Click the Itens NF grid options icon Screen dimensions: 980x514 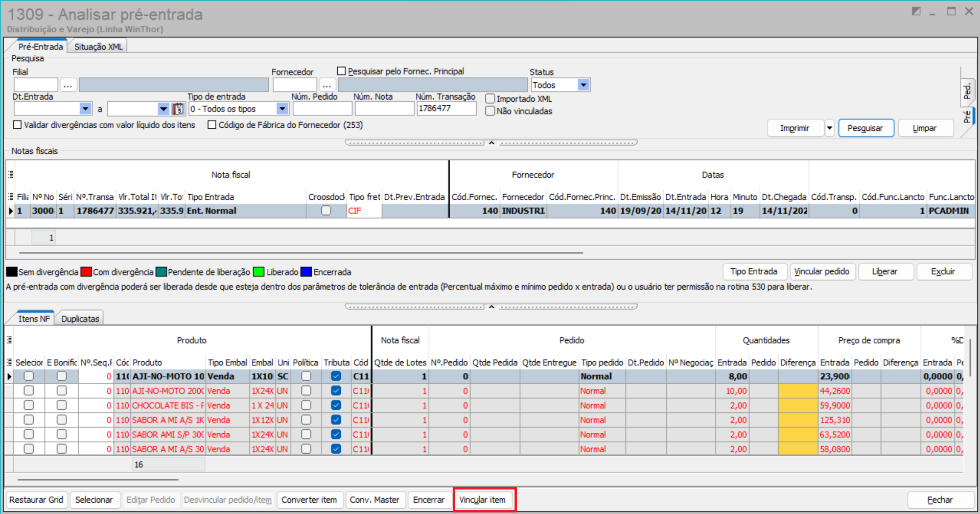tap(9, 340)
